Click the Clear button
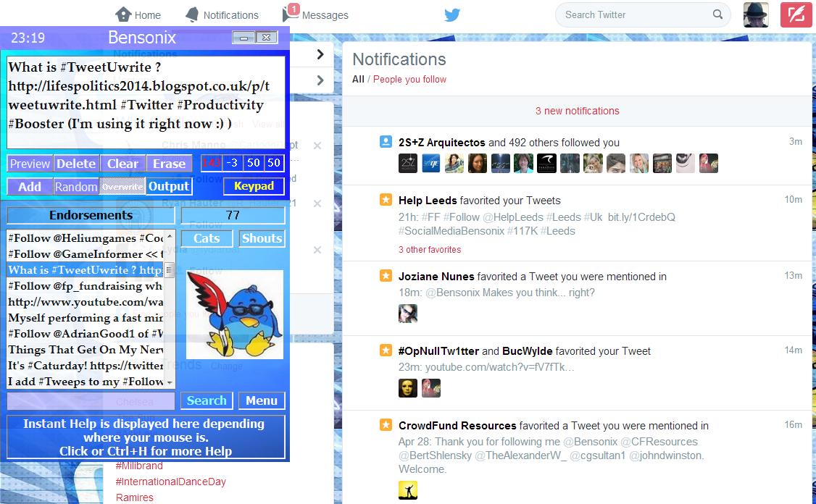This screenshot has width=816, height=504. [x=122, y=164]
